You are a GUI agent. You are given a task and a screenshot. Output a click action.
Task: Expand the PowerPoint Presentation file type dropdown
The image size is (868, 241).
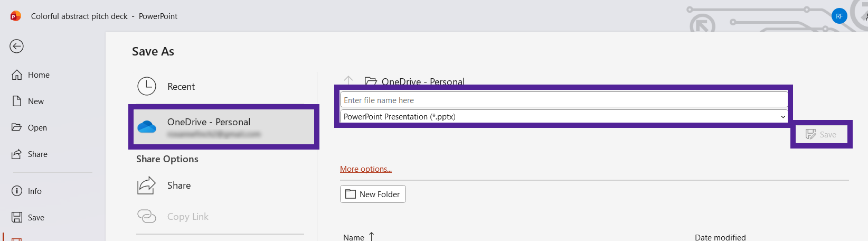pos(563,117)
